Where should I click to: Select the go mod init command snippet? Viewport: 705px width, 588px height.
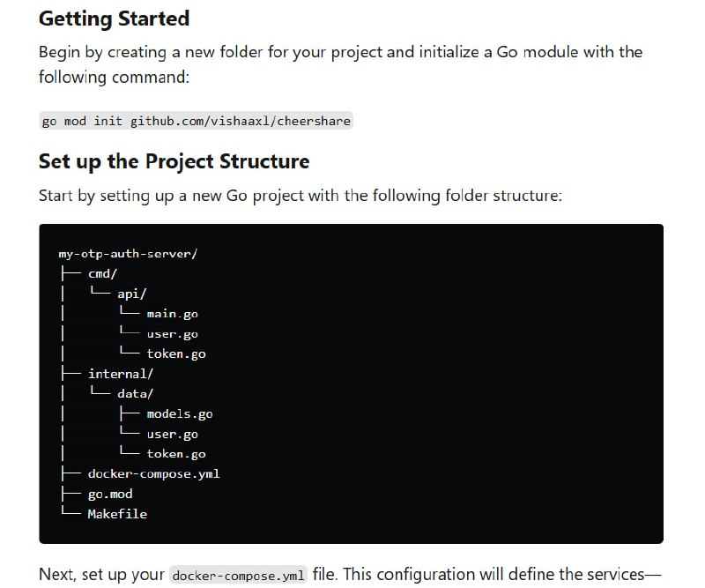[x=196, y=121]
